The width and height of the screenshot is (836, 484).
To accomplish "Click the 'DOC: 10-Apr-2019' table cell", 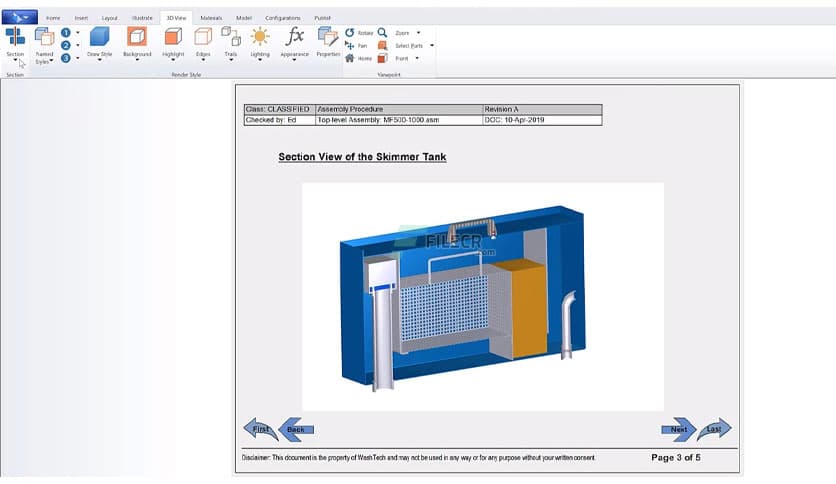I will (542, 120).
